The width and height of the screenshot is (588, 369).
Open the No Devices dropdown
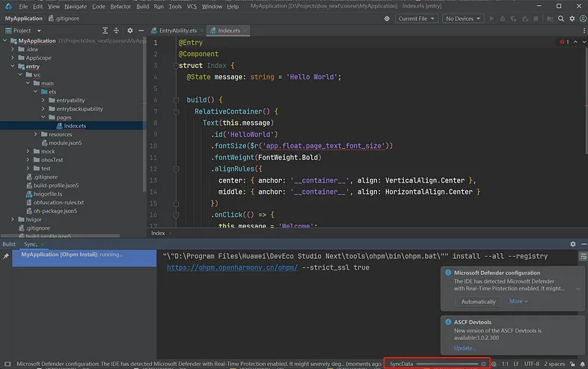click(463, 19)
